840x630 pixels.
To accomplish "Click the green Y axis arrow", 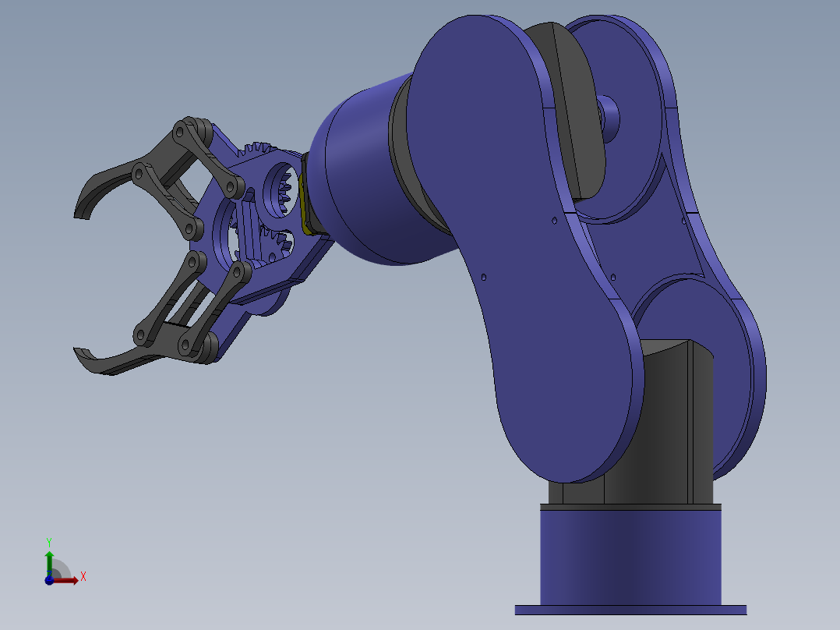I will (49, 555).
